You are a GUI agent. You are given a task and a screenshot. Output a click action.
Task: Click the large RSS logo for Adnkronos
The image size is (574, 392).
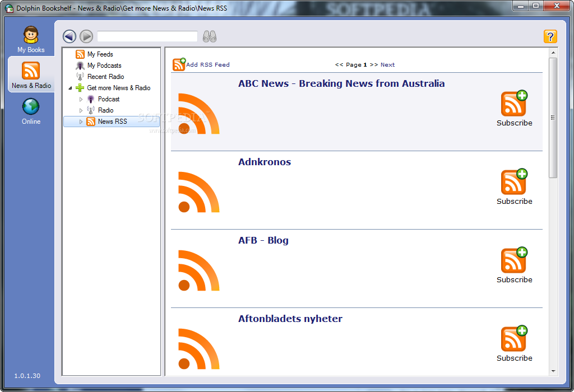point(199,192)
